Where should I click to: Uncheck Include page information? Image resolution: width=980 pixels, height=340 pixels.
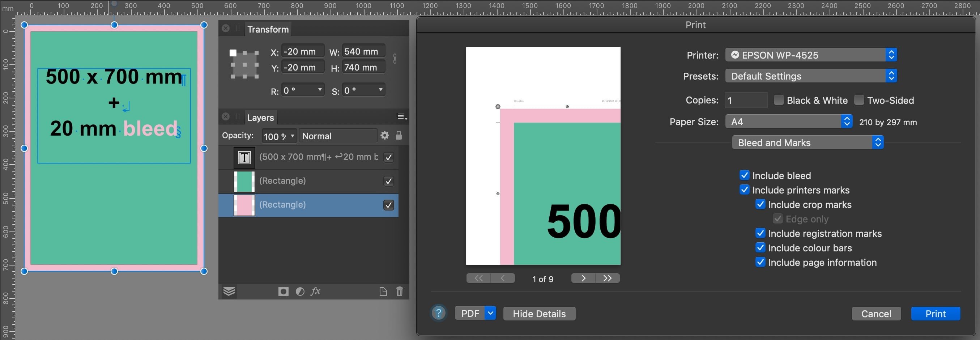coord(760,262)
